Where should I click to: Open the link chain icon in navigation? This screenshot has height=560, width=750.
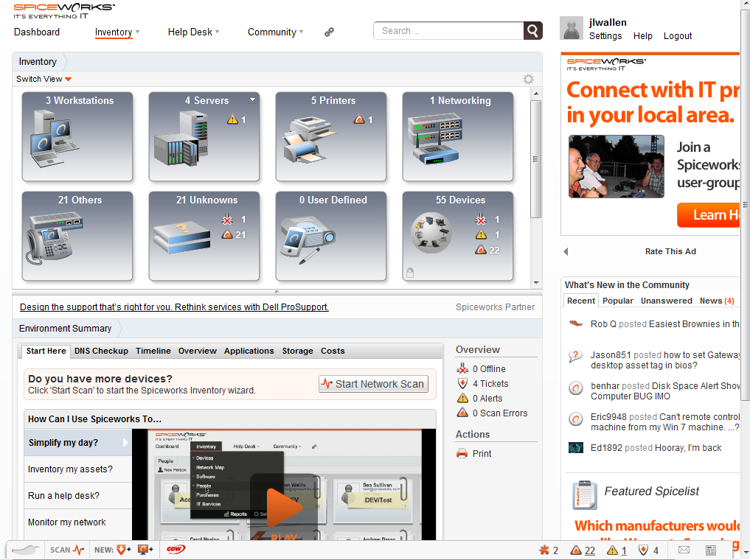pyautogui.click(x=329, y=32)
